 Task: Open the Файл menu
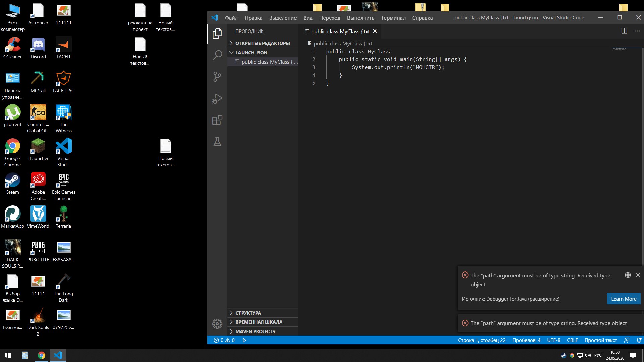click(231, 18)
